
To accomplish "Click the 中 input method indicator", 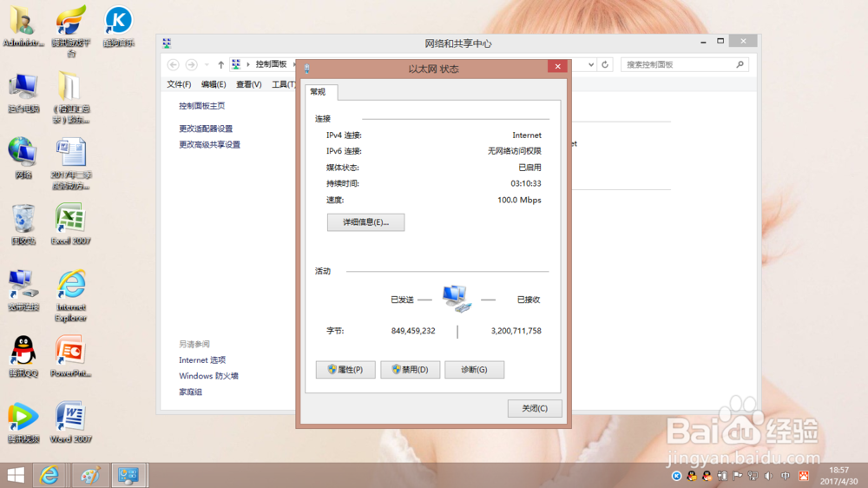I will pos(785,476).
